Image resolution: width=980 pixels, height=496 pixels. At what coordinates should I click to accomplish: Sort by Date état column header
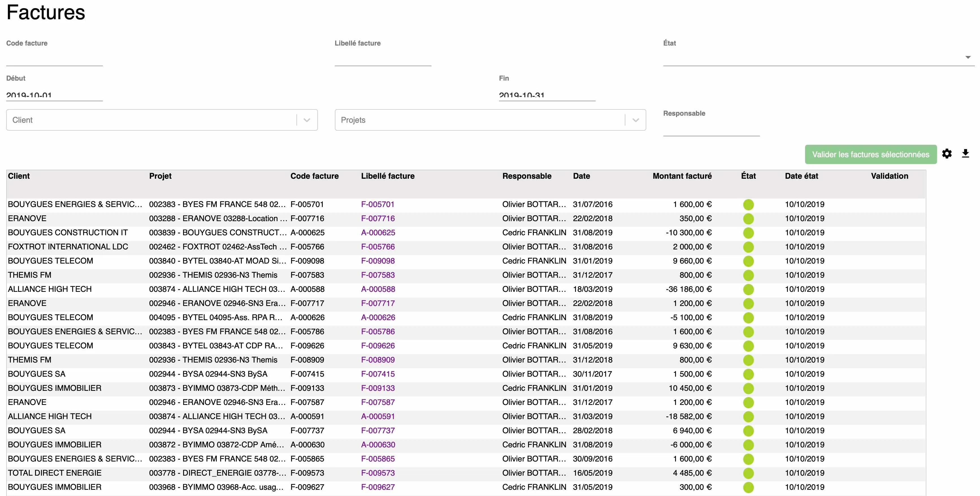coord(801,176)
